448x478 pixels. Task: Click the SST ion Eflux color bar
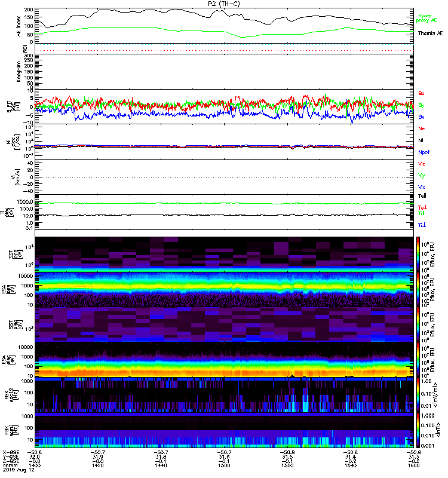tap(418, 255)
